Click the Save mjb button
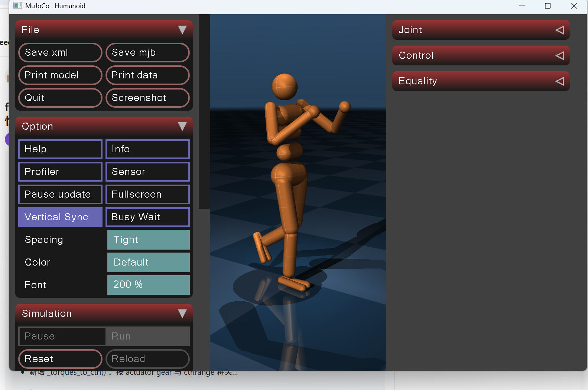Image resolution: width=588 pixels, height=390 pixels. coord(147,52)
